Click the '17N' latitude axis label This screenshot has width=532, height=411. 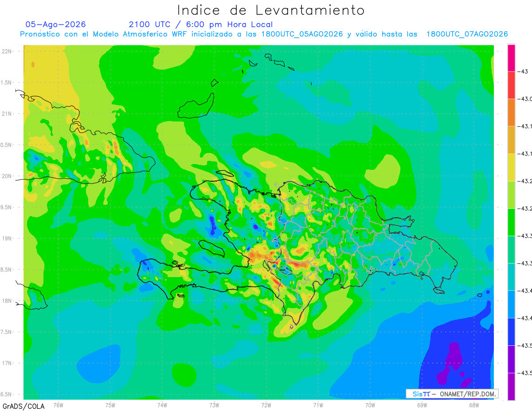pyautogui.click(x=8, y=363)
